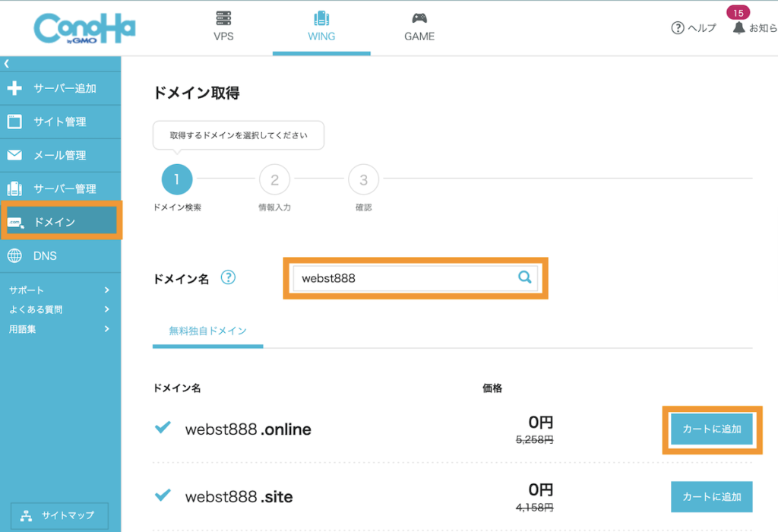Open the サイトマップ link
Viewport: 778px width, 532px height.
click(x=59, y=515)
